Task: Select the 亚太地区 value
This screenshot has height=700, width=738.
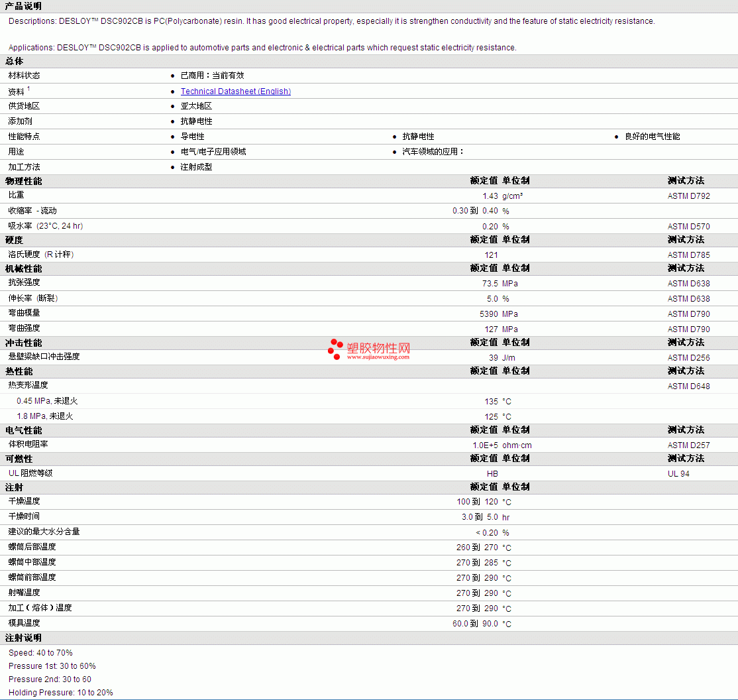Action: (196, 106)
